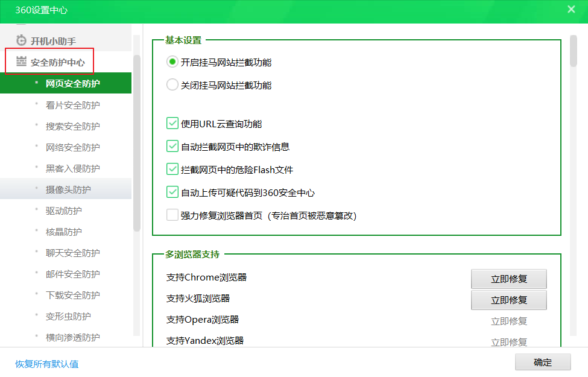
Task: Open 网络安全防护 page
Action: 66,147
